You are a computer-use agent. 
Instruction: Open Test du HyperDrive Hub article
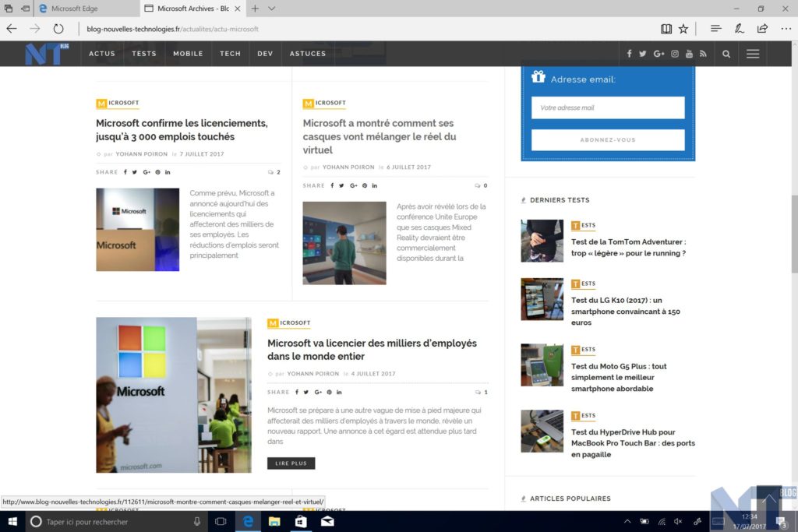(x=633, y=443)
